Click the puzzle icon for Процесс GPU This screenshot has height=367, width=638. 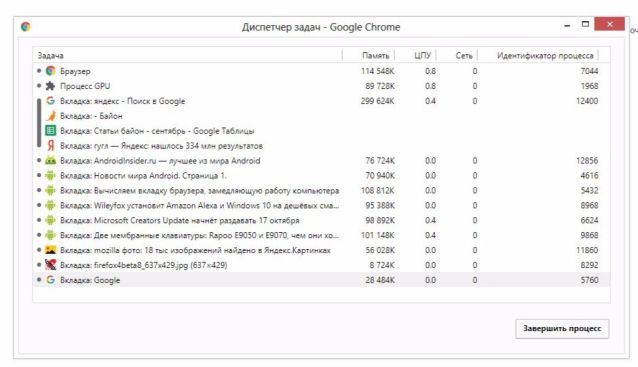pyautogui.click(x=50, y=86)
